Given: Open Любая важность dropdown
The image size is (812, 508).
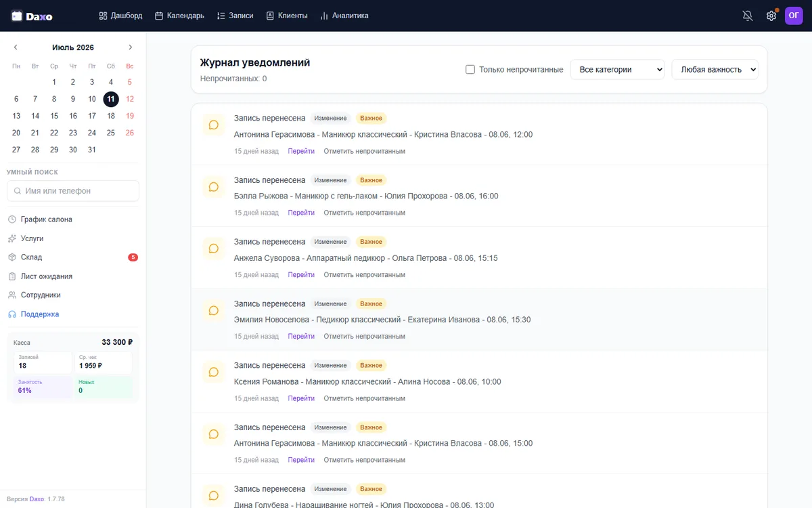Looking at the screenshot, I should click(x=715, y=69).
